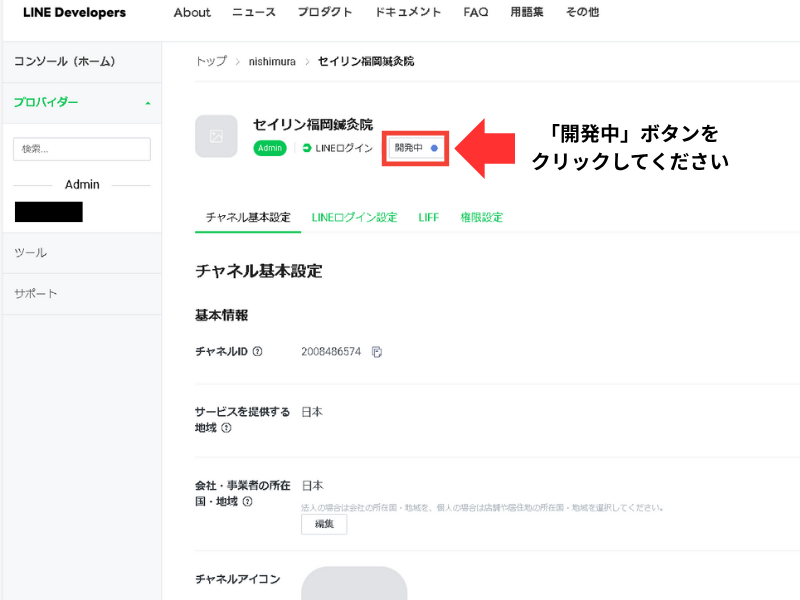Click the channel image placeholder icon
800x600 pixels.
point(216,136)
